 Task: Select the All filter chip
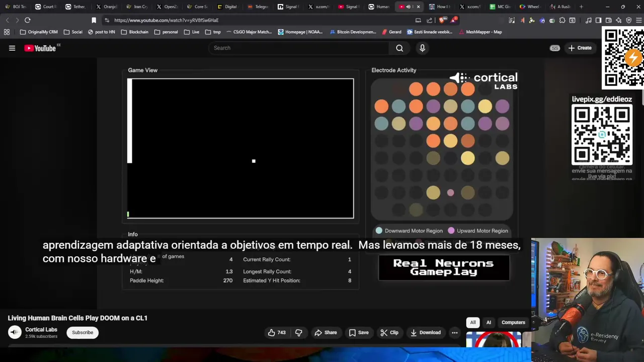pos(473,322)
